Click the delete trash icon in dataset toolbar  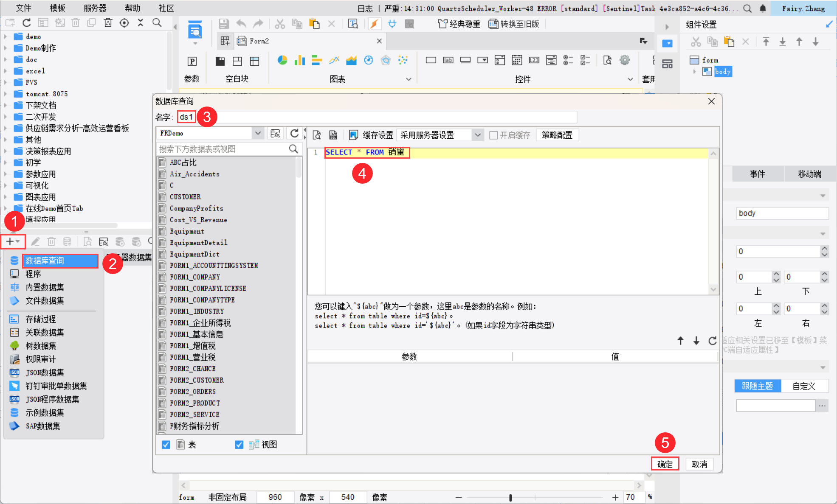[51, 241]
